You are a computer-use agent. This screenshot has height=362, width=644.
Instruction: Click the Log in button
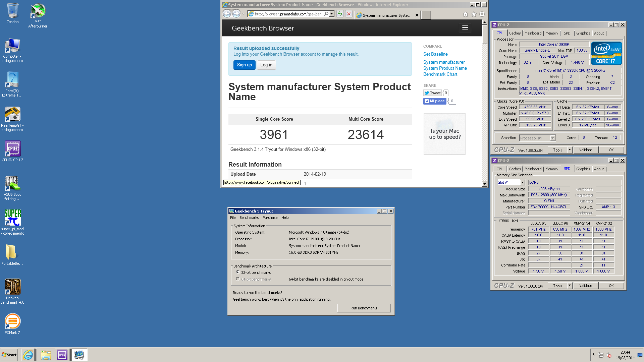click(266, 65)
